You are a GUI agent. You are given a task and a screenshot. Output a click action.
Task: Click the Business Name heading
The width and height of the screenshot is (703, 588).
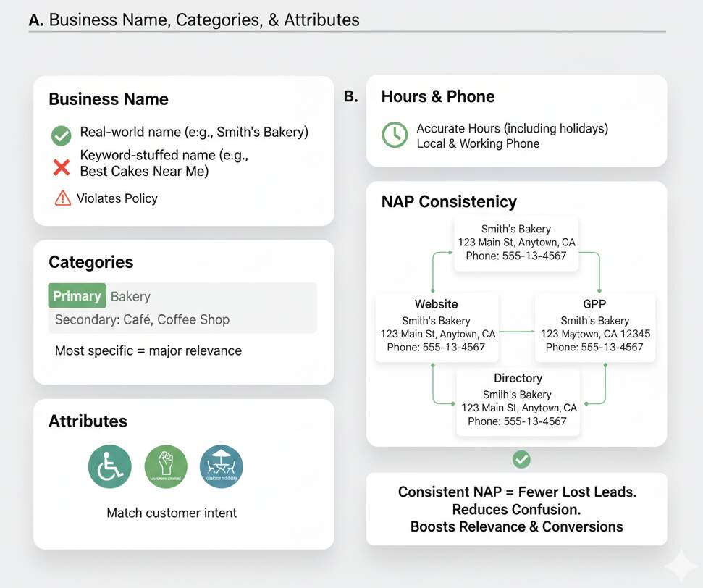(x=109, y=99)
